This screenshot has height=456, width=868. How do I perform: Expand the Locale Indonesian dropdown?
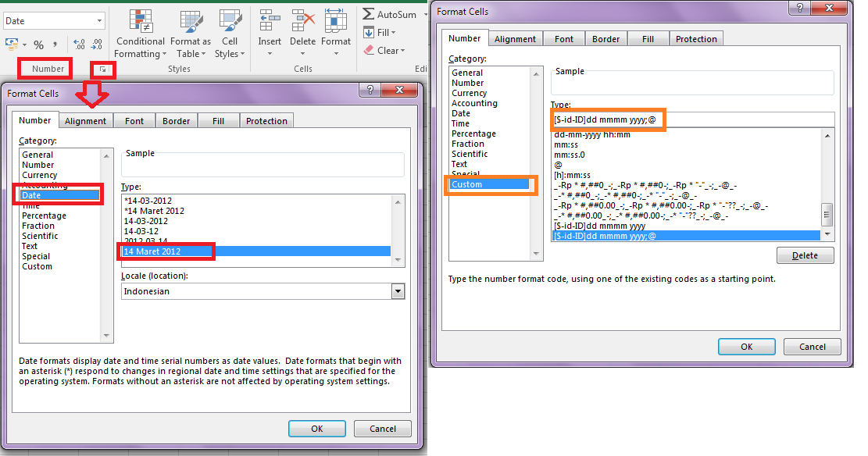point(398,291)
